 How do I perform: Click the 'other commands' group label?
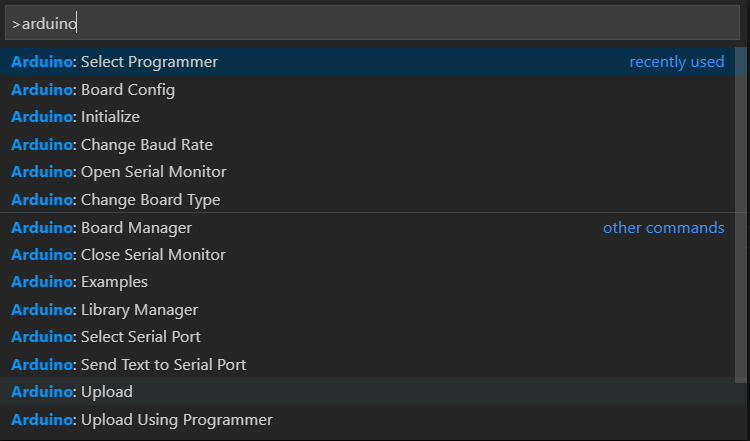coord(663,228)
